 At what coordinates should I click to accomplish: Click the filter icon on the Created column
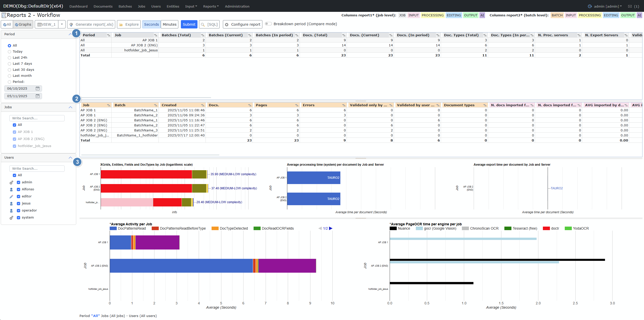203,105
